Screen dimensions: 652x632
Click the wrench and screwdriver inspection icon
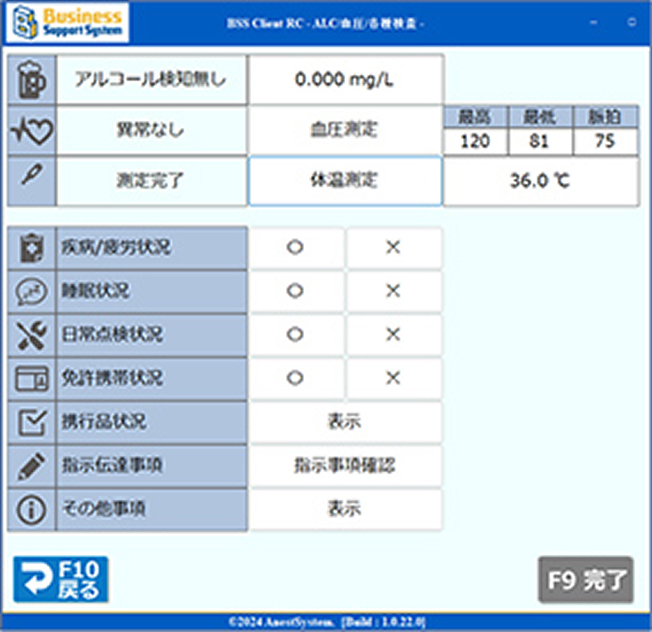point(32,335)
